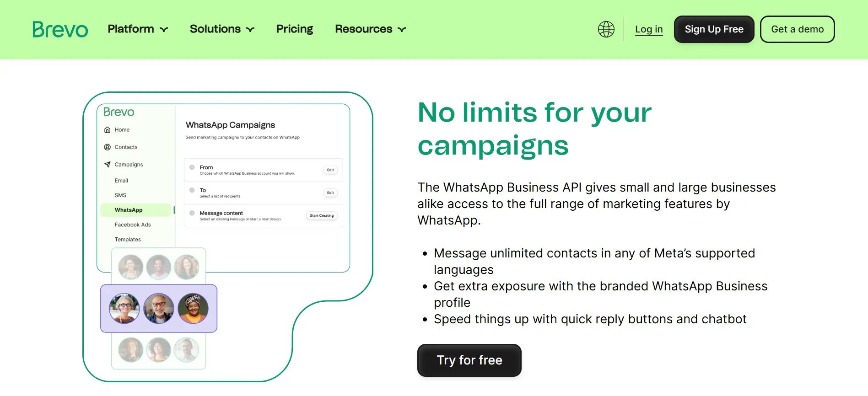Select the step indicator beside To

192,191
